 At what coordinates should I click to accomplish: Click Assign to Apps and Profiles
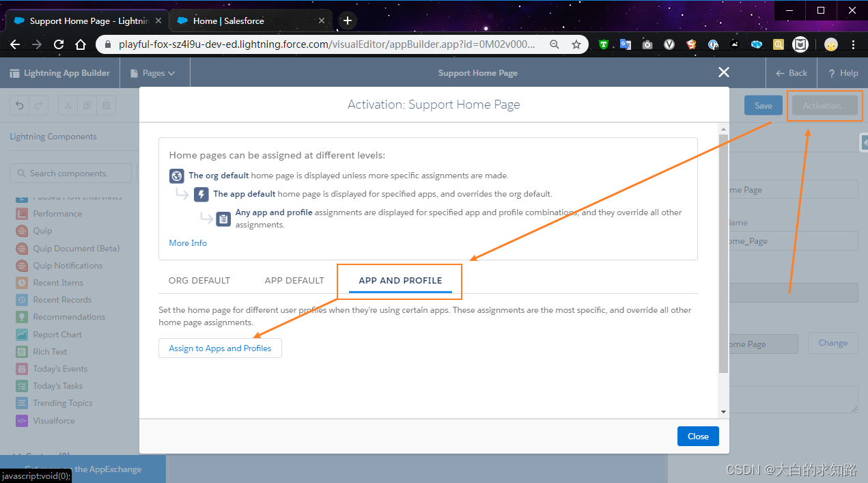tap(220, 348)
